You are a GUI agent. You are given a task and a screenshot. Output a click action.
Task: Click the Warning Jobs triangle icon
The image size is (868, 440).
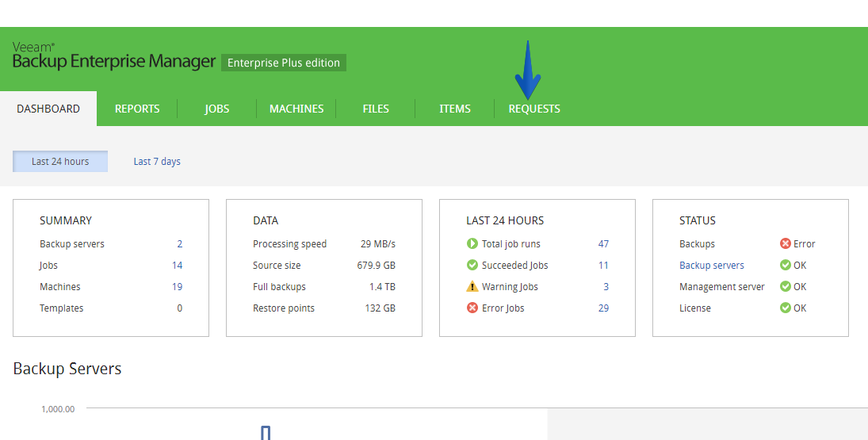[x=472, y=286]
